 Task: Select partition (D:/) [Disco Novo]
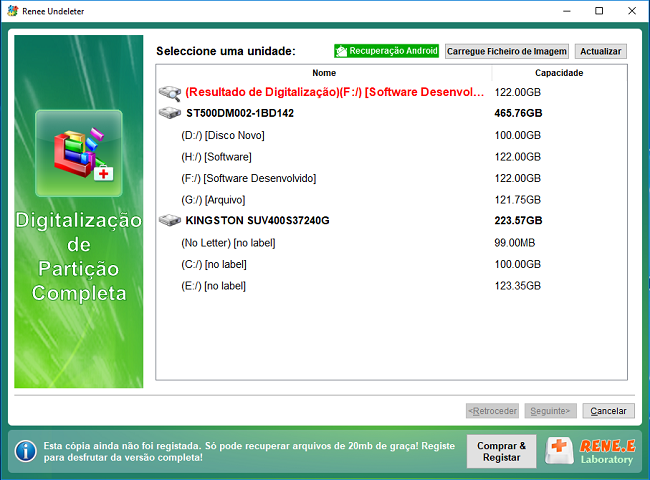pos(391,135)
